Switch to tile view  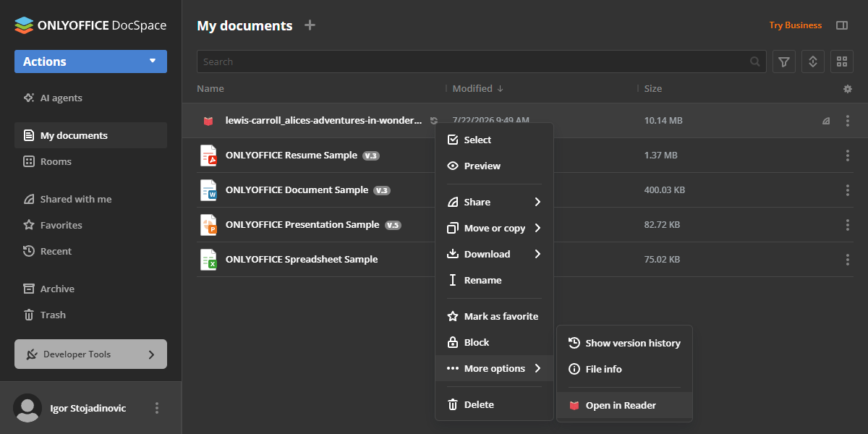[841, 61]
